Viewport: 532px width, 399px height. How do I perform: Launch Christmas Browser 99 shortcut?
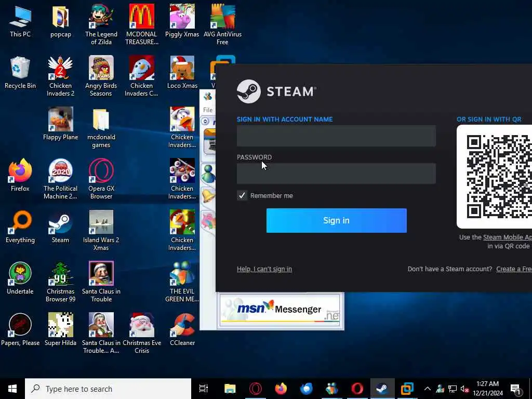[x=60, y=282]
